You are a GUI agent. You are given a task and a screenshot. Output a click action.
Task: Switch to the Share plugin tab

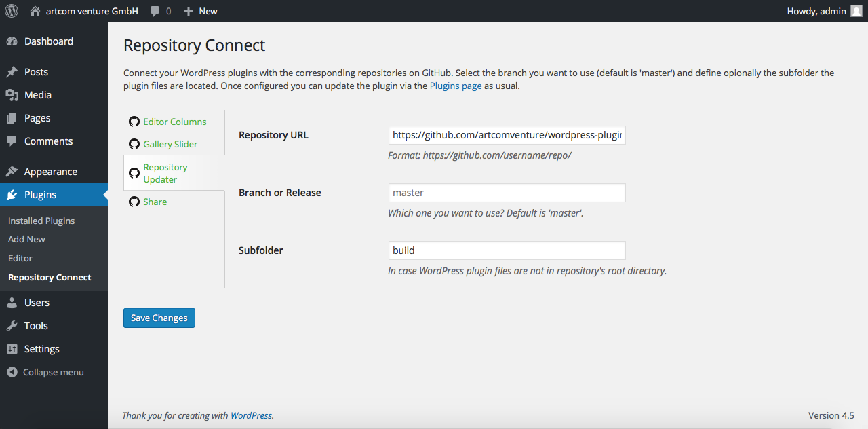coord(174,202)
